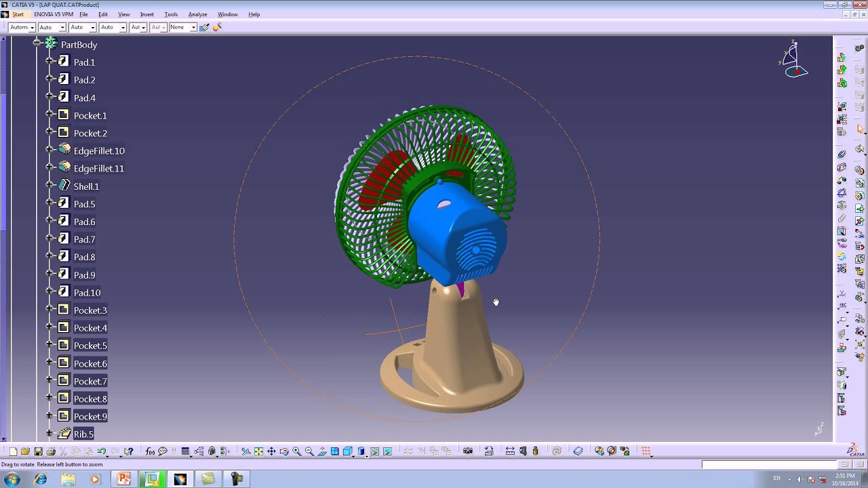
Task: Click the compass in the top-right viewport
Action: tap(794, 60)
